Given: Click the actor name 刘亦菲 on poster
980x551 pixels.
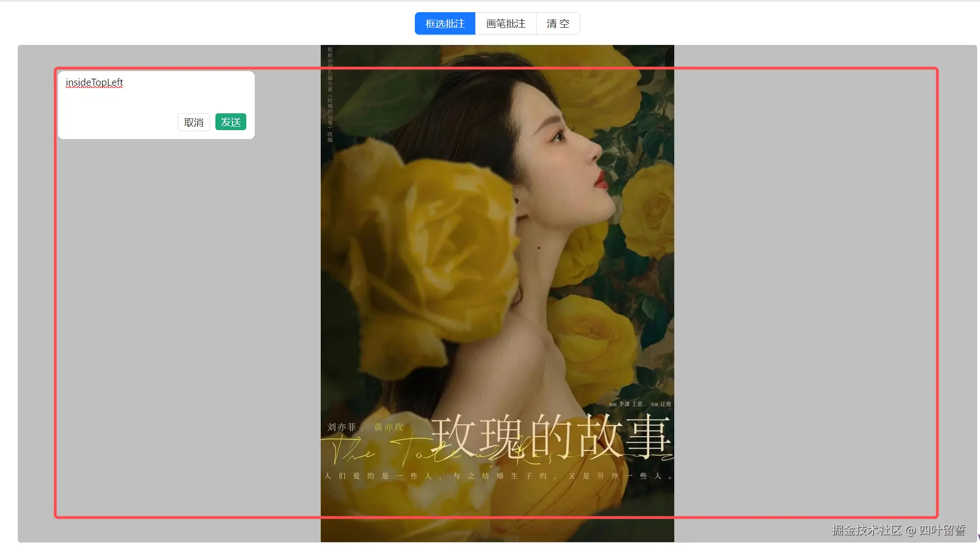Looking at the screenshot, I should pos(341,427).
